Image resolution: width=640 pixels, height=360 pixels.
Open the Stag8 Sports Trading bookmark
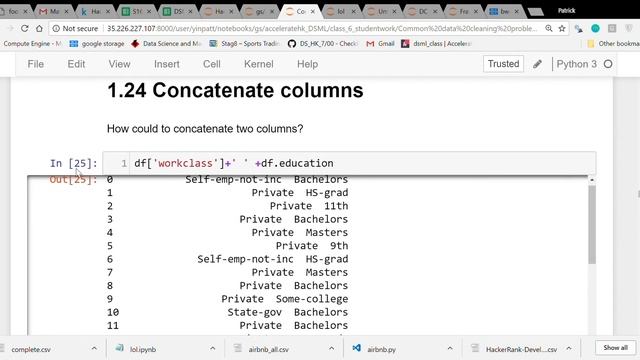tap(244, 43)
